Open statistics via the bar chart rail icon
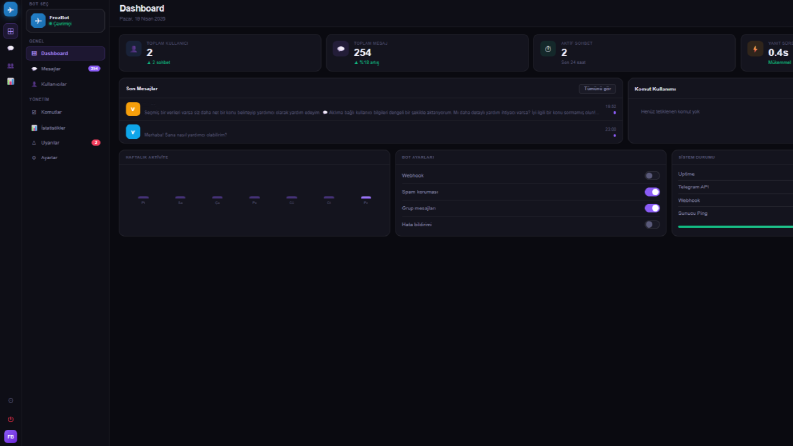The width and height of the screenshot is (793, 446). coord(11,81)
